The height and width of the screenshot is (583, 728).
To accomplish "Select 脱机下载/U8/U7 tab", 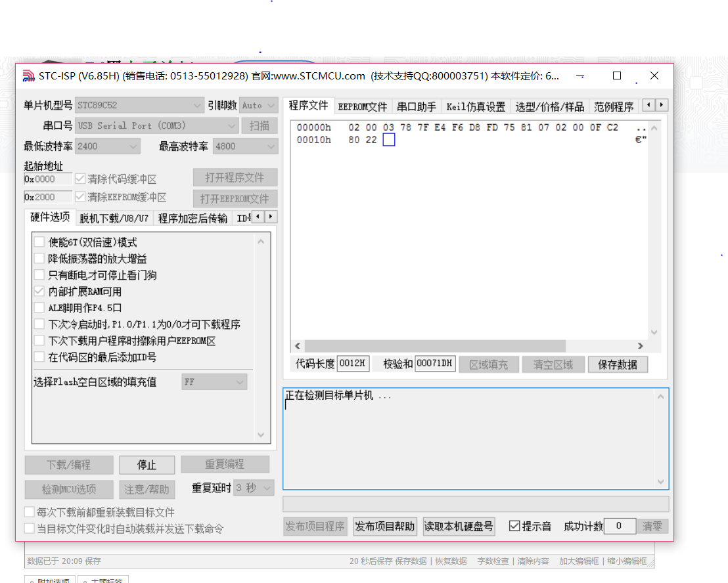I will pos(114,219).
